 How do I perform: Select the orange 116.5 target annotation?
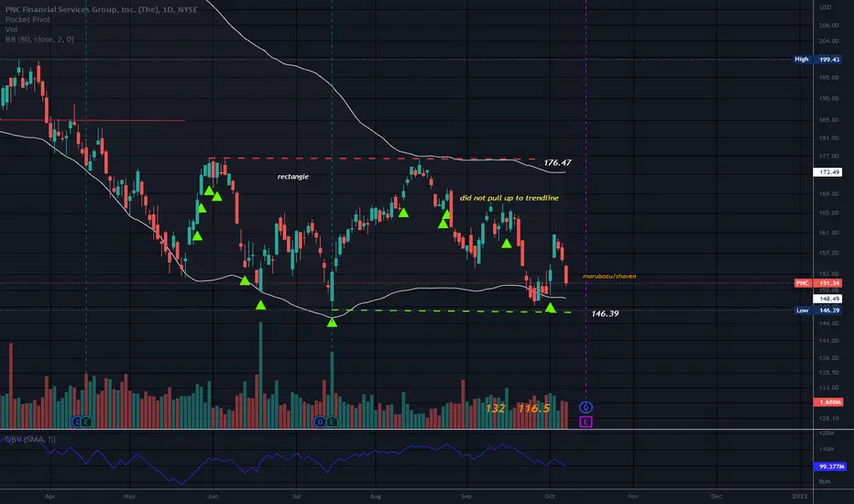[533, 408]
